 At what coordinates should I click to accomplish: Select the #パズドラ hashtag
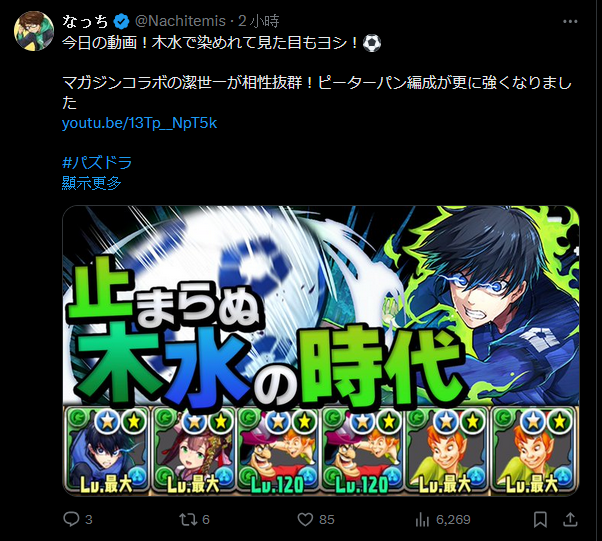97,162
